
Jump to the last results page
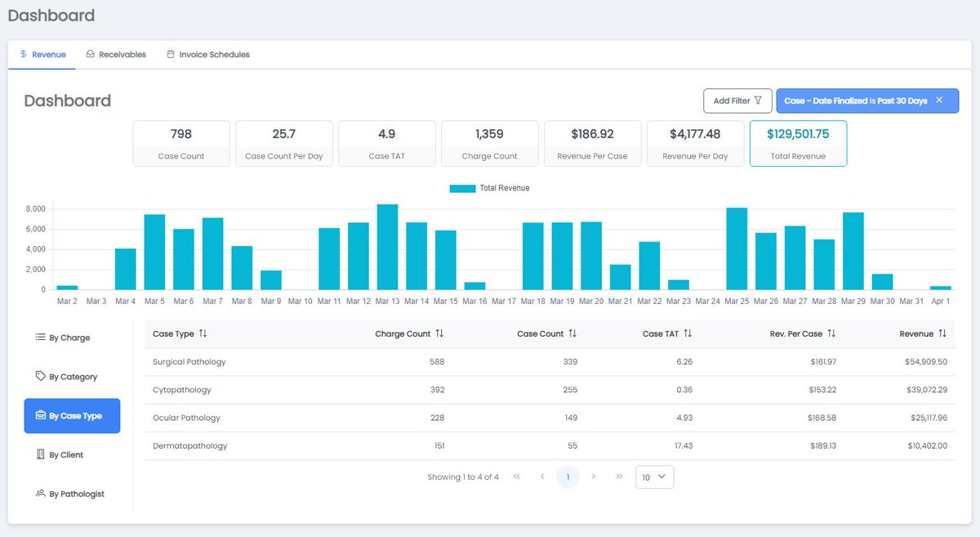pyautogui.click(x=619, y=477)
